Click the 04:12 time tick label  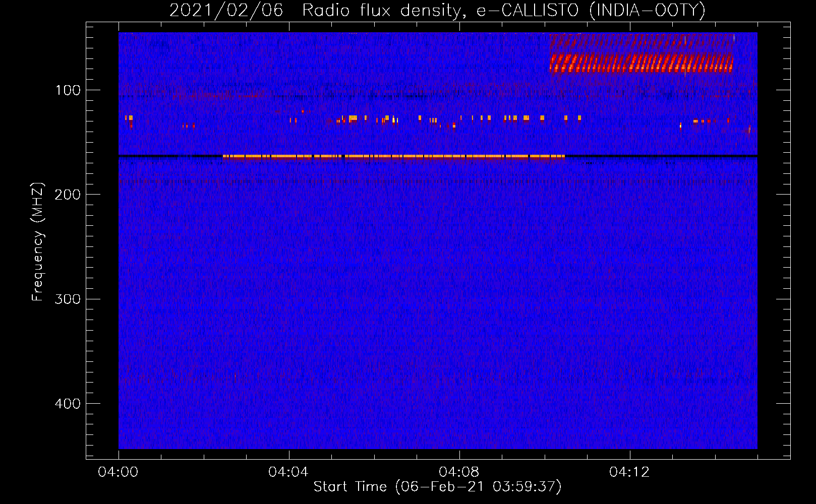[629, 472]
